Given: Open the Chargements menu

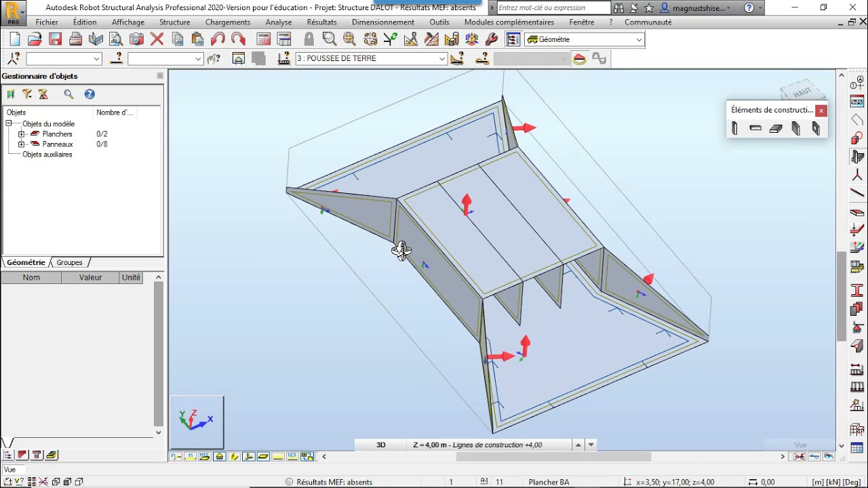Looking at the screenshot, I should coord(228,22).
